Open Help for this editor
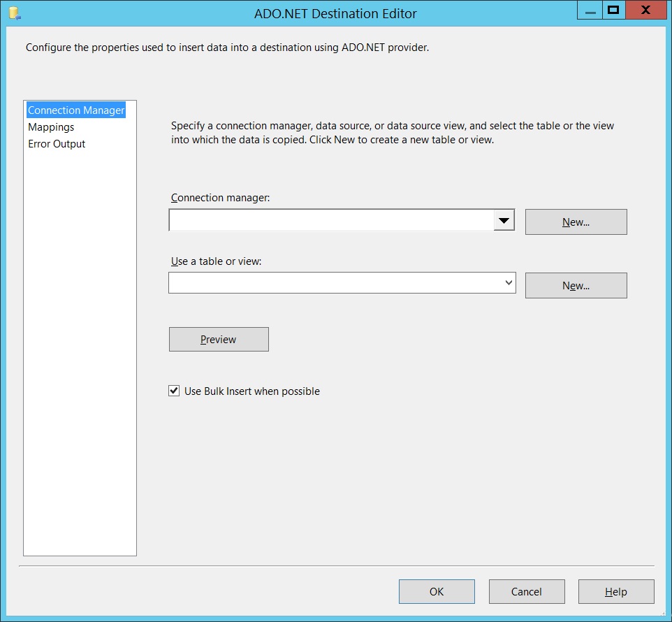The image size is (672, 622). [616, 591]
